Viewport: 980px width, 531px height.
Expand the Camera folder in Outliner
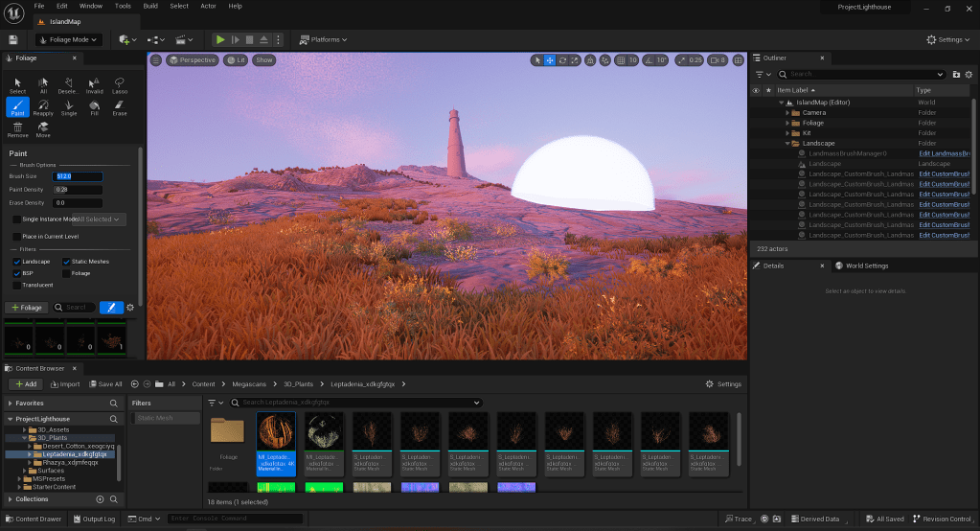pos(787,112)
